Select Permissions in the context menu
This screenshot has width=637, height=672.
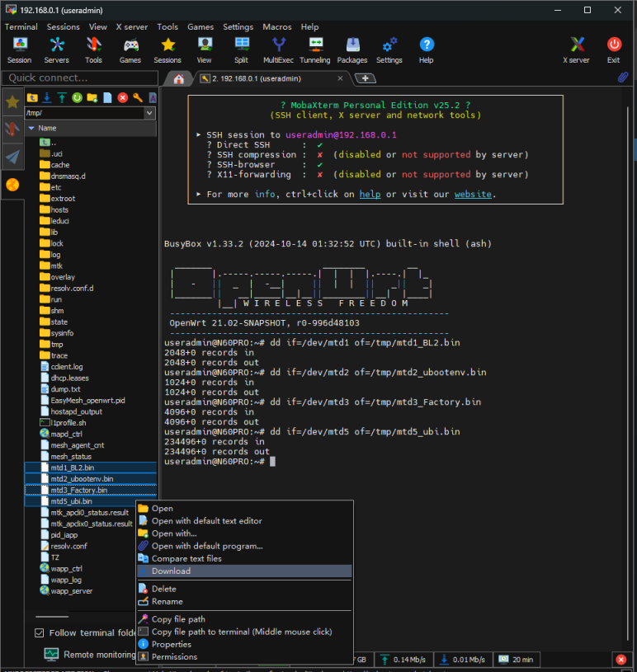[174, 657]
